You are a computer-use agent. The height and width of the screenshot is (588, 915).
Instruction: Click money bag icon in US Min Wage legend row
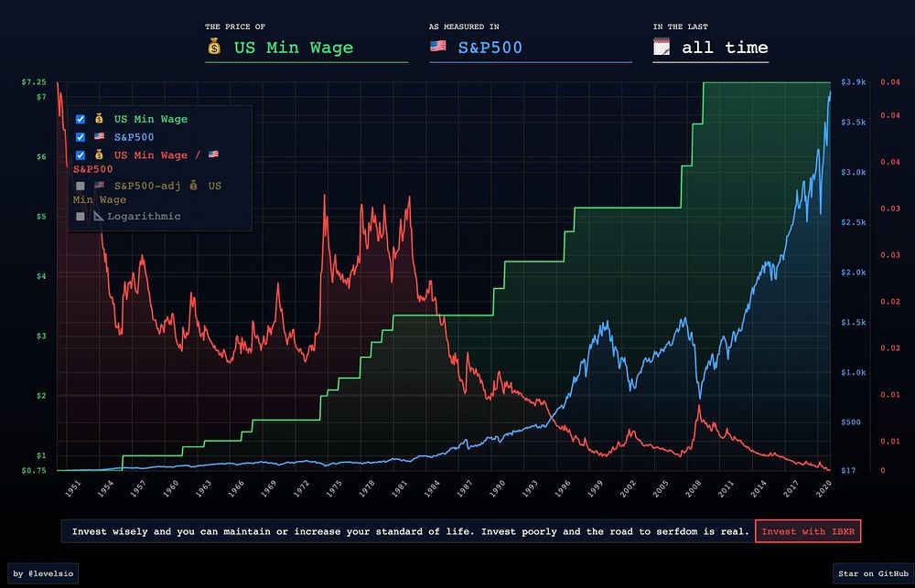99,119
